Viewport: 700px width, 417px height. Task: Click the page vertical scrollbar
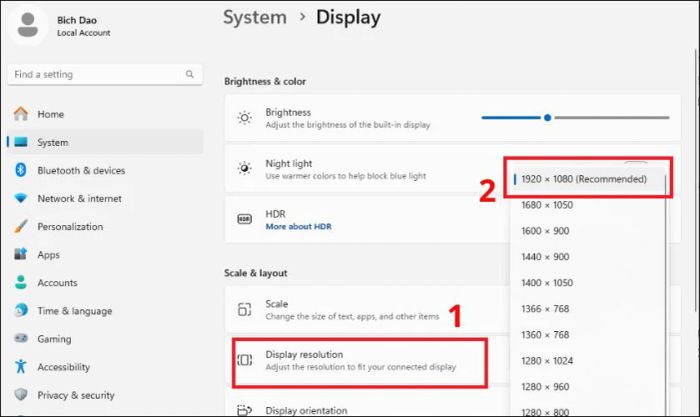click(696, 181)
